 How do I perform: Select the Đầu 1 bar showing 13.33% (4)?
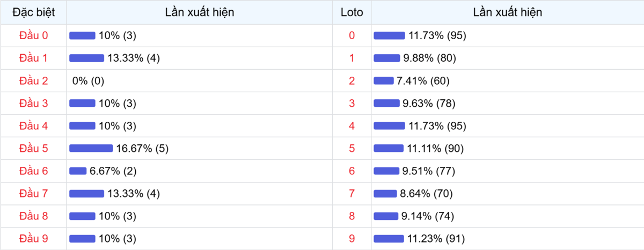tap(86, 58)
